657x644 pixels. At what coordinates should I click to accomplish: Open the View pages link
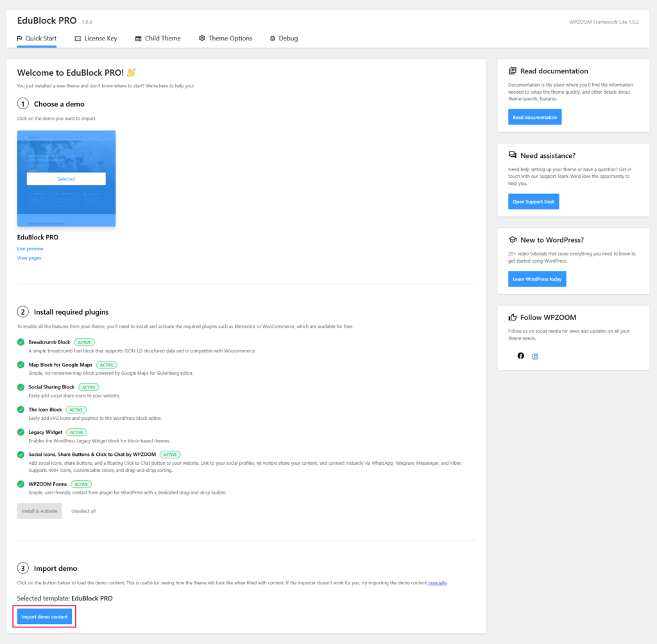pyautogui.click(x=29, y=258)
